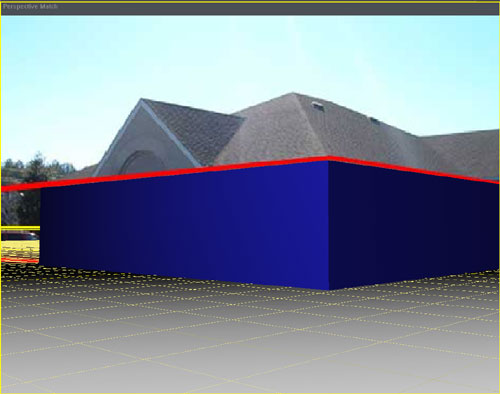Click the top corner vertex where red lines meet
Screen dimensions: 500x394
coord(329,159)
